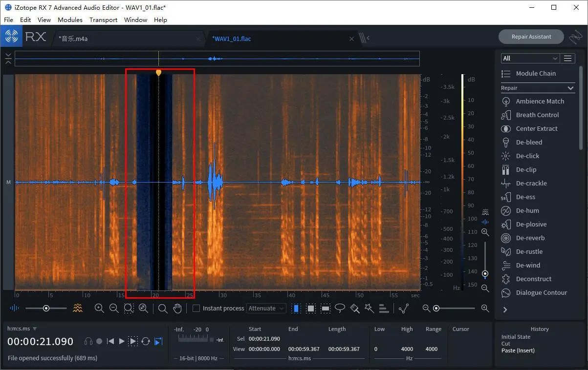The image size is (588, 370).
Task: Collapse the Repair category
Action: [570, 88]
